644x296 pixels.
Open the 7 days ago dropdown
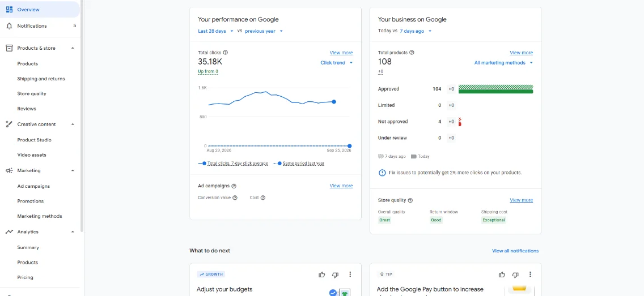click(x=416, y=31)
